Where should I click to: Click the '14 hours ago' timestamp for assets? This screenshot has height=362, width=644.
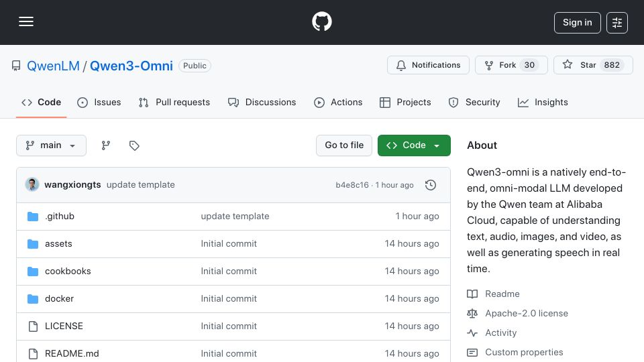pyautogui.click(x=411, y=244)
